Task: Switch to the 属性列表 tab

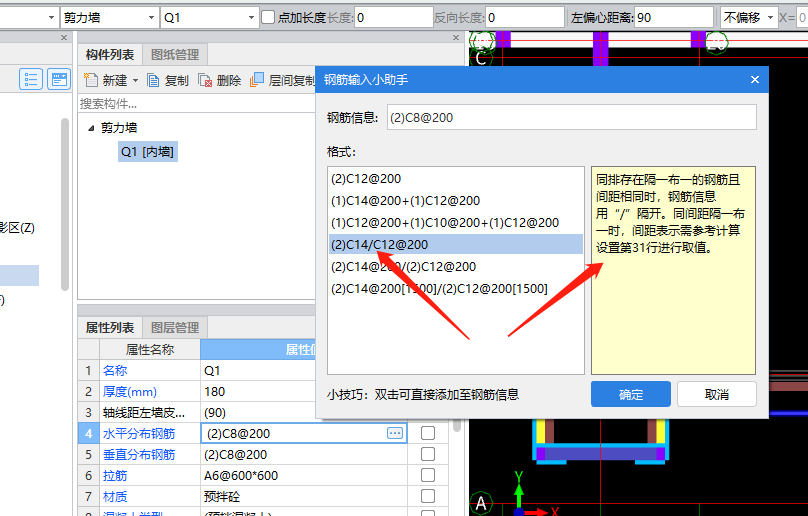Action: pyautogui.click(x=110, y=327)
